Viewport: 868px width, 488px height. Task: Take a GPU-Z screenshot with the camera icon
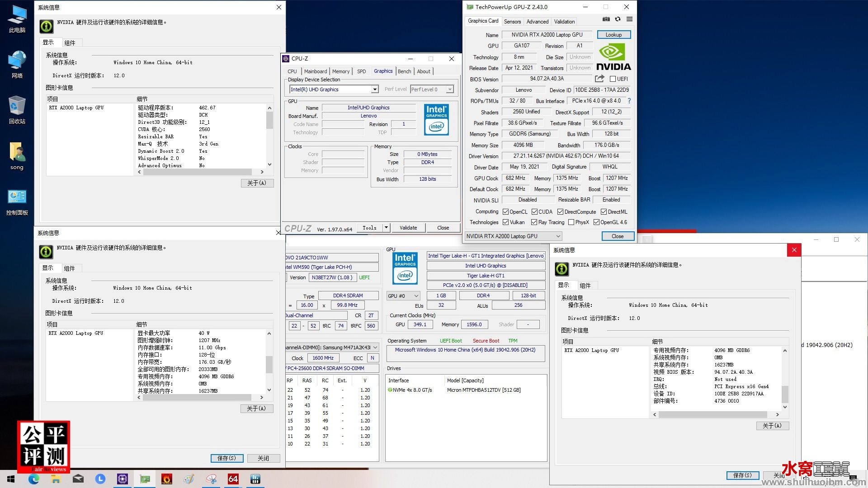tap(606, 19)
